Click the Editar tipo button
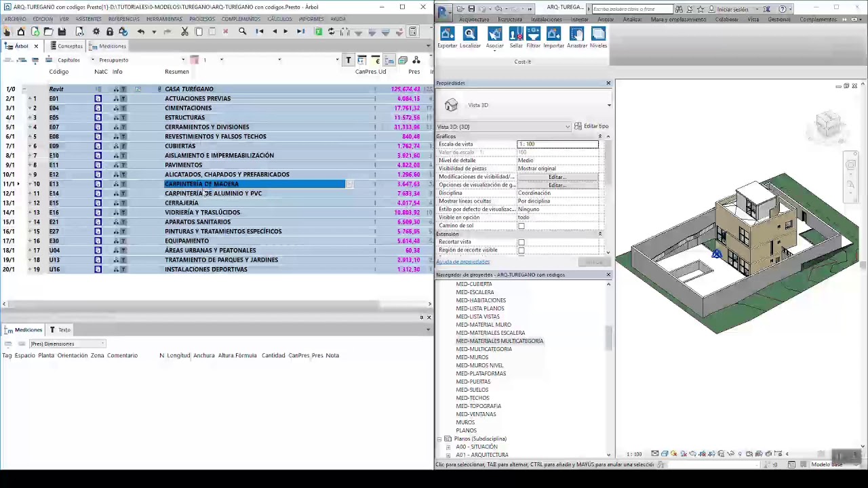868x488 pixels. (x=591, y=126)
